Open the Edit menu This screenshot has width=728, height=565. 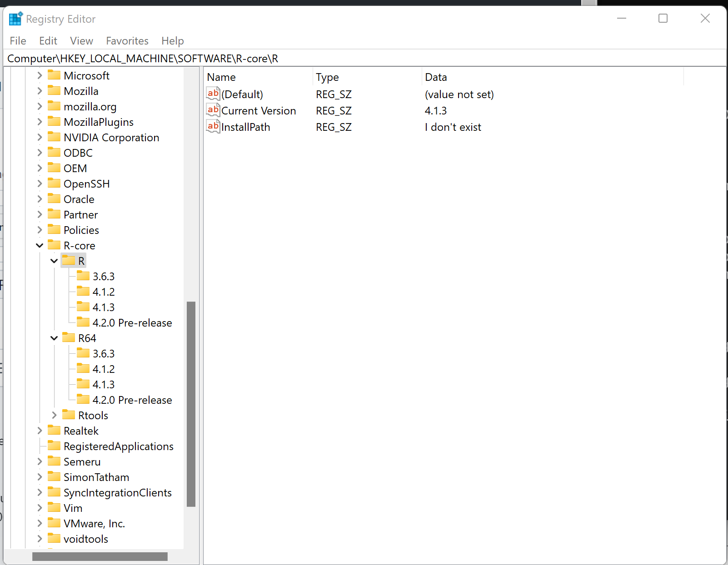point(48,41)
